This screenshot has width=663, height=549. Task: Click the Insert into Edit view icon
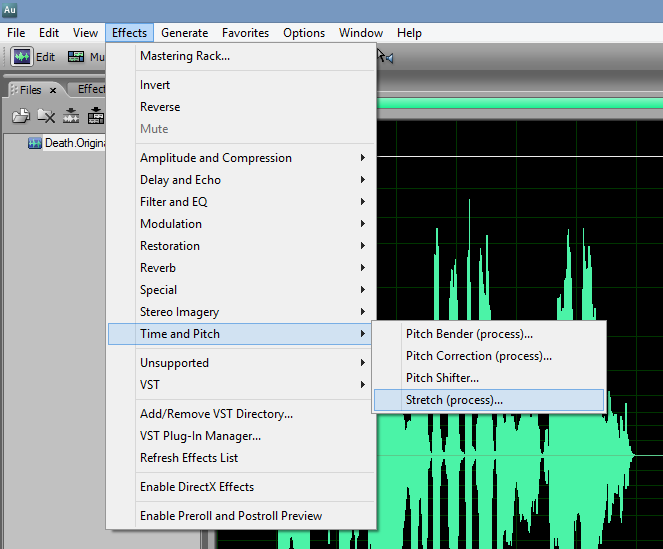71,116
